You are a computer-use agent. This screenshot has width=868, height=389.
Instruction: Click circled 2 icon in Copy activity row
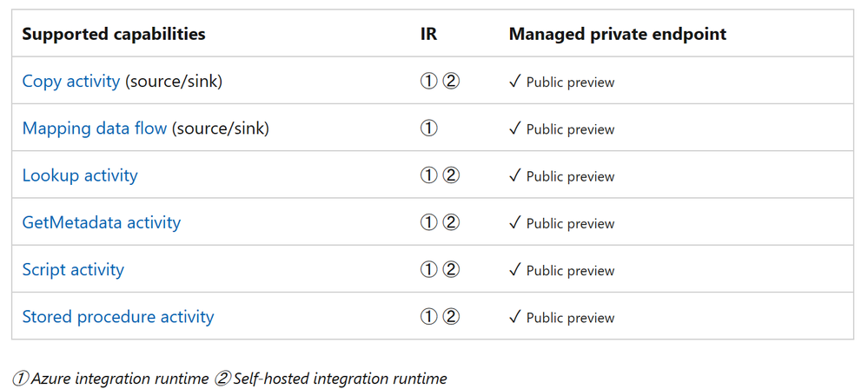451,82
